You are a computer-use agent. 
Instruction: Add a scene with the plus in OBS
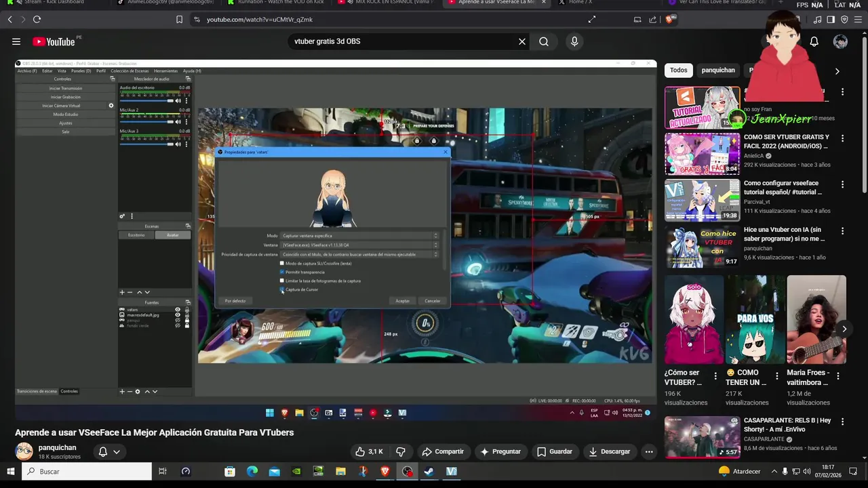pyautogui.click(x=122, y=292)
